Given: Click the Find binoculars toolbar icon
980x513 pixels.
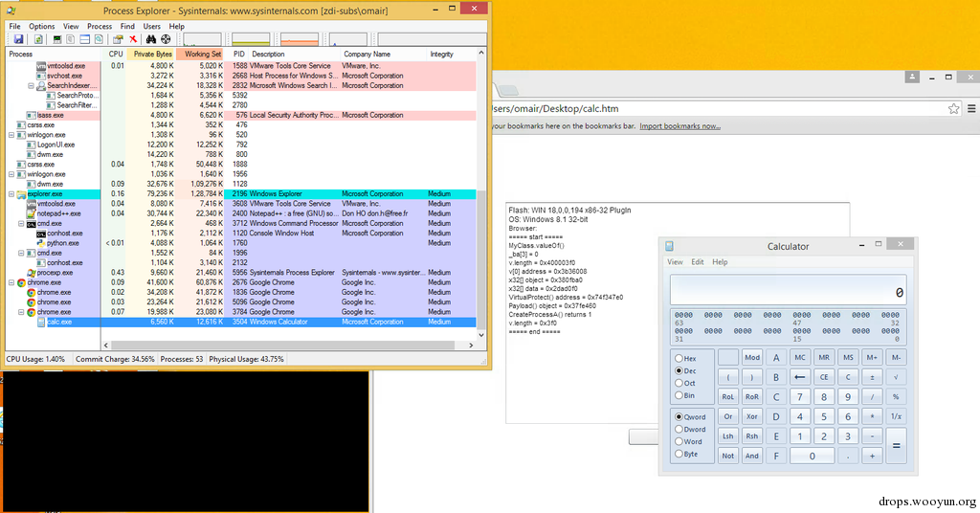Looking at the screenshot, I should pos(151,38).
